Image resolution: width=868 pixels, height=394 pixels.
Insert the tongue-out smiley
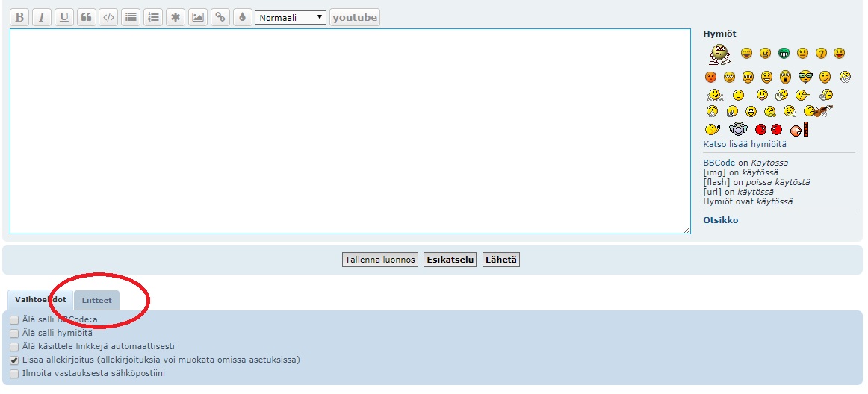tap(762, 96)
